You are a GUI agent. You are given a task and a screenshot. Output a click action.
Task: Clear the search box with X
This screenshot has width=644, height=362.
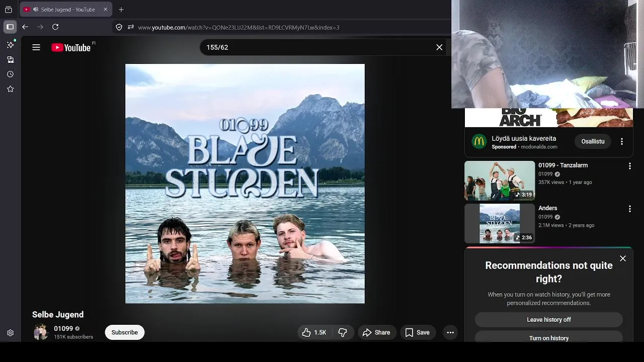pos(439,47)
